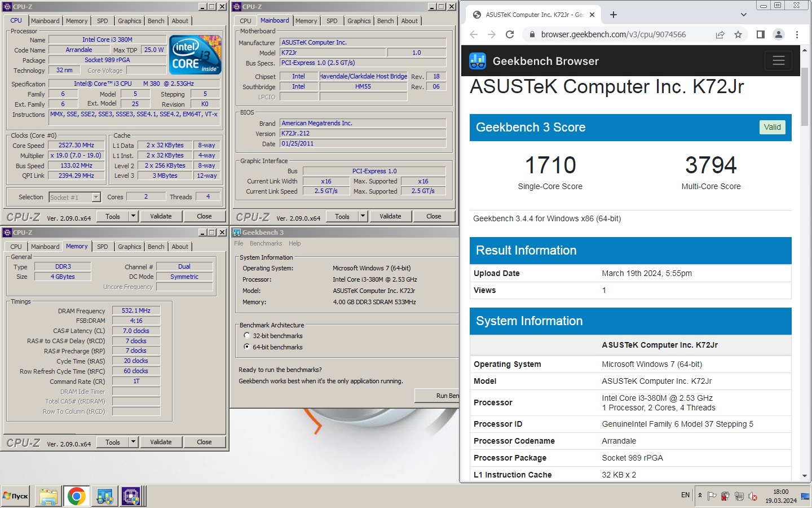Click DRAM Frequency 532.1 MHz value
The image size is (812, 508).
click(x=136, y=310)
